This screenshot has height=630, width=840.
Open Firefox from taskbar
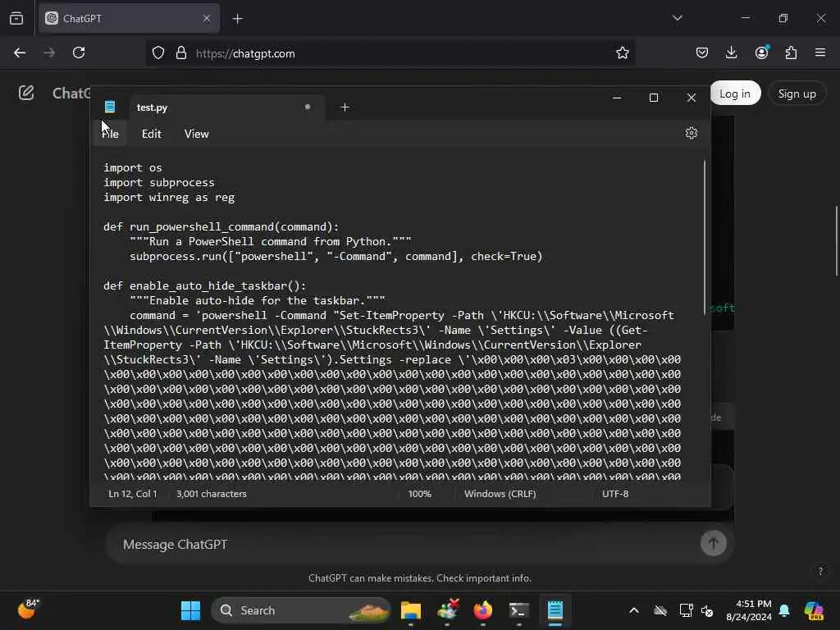(483, 610)
